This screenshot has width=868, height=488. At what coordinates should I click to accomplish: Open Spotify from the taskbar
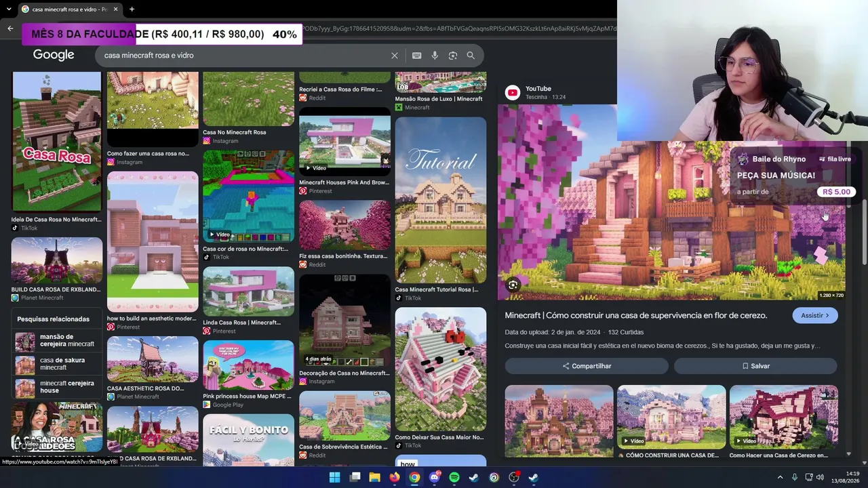[454, 478]
